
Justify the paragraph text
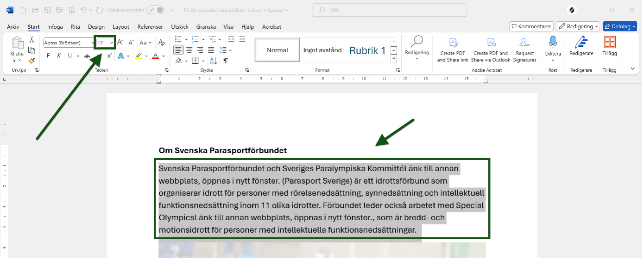[211, 50]
